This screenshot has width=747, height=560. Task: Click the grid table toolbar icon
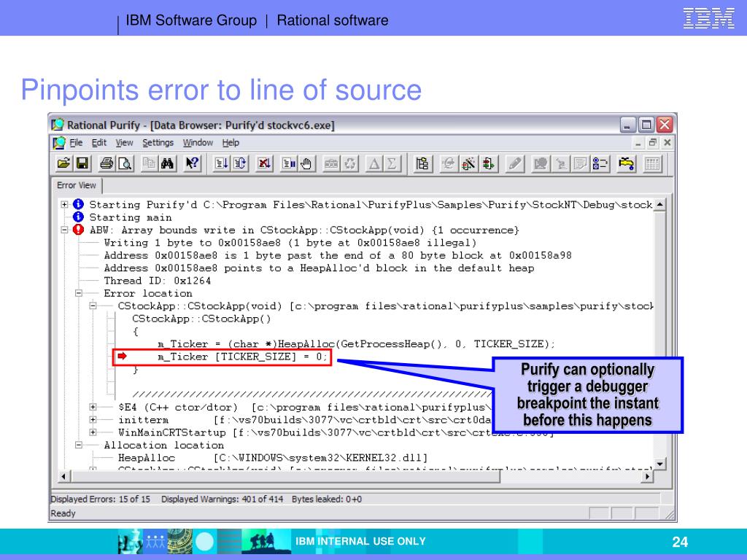tap(651, 164)
